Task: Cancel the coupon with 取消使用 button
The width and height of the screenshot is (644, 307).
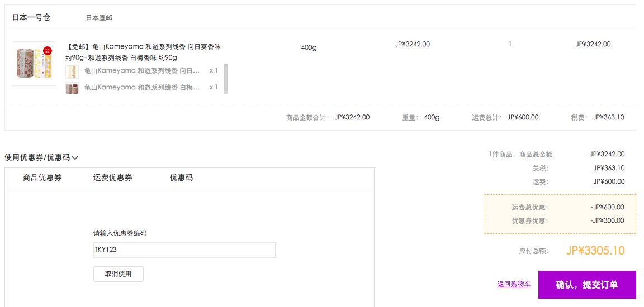Action: tap(119, 274)
